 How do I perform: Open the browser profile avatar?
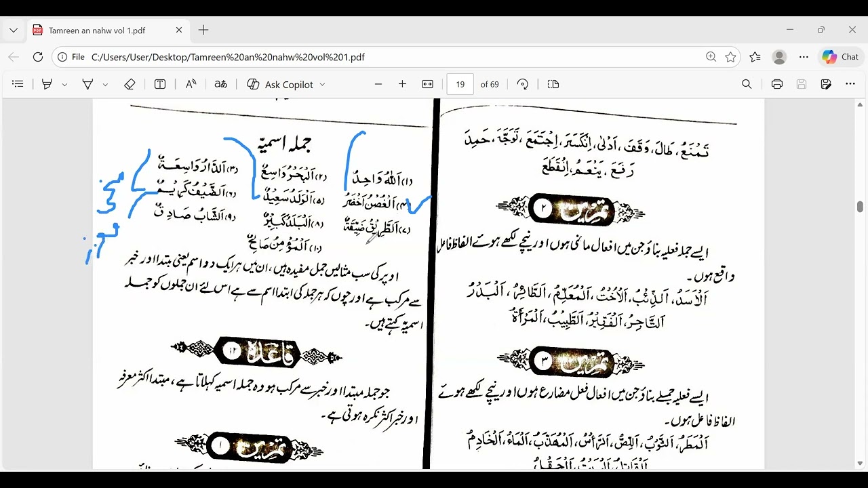pos(779,57)
